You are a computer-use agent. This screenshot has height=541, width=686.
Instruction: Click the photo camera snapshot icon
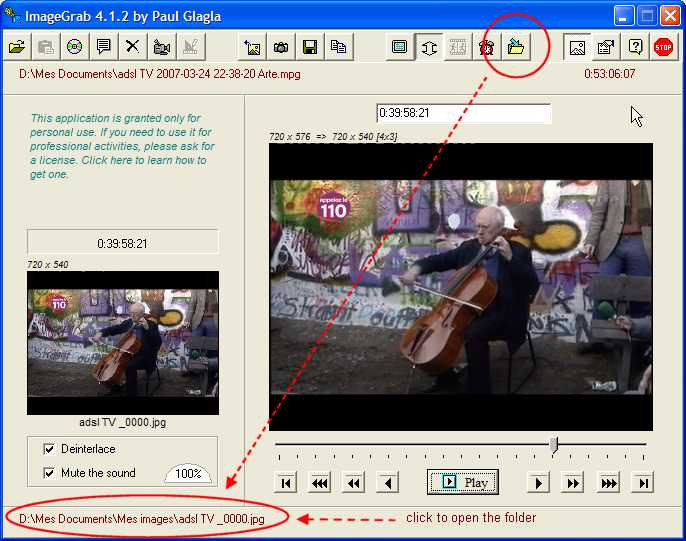(x=281, y=46)
